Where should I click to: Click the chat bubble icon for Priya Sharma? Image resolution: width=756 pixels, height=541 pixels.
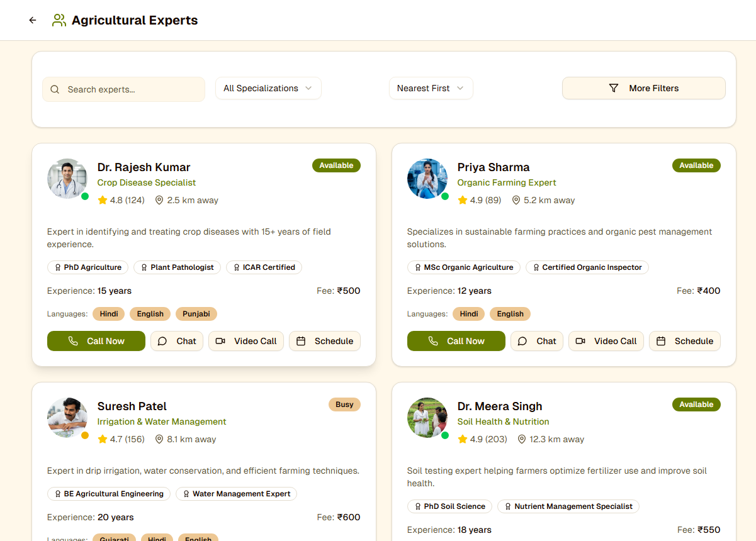[x=522, y=341]
